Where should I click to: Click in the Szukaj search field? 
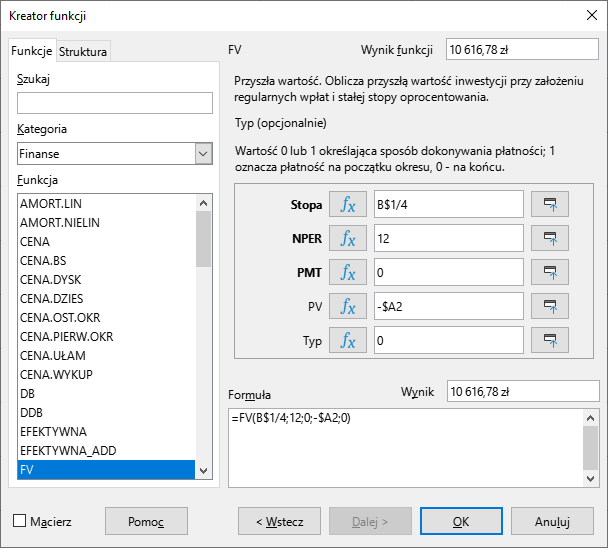115,103
